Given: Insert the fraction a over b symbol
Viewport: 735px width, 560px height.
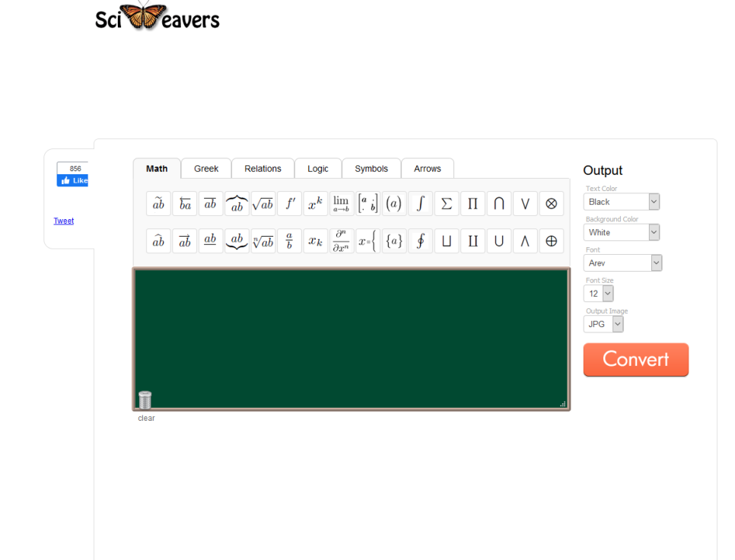Looking at the screenshot, I should click(x=289, y=241).
